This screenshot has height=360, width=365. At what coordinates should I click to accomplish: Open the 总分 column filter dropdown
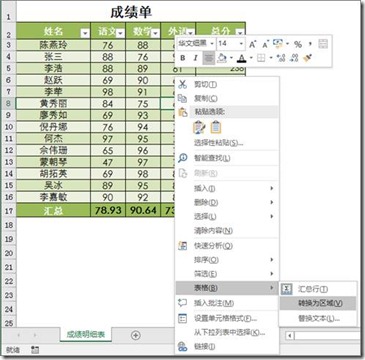pos(240,33)
